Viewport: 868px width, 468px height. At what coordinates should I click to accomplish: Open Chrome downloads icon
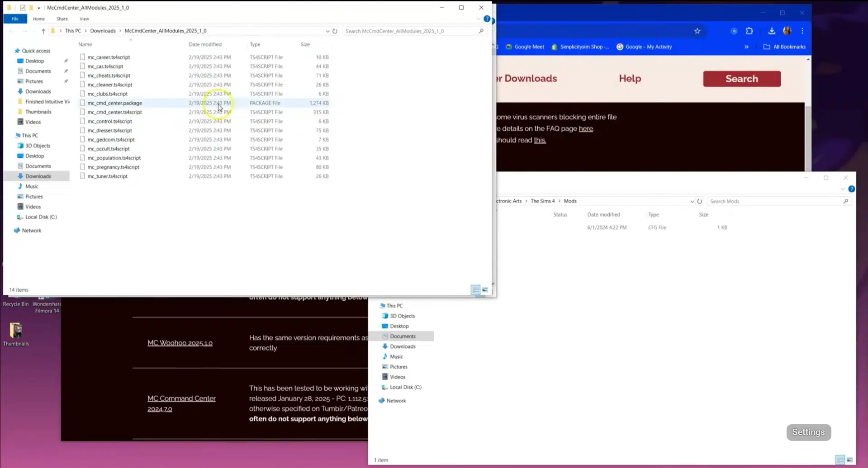coord(772,31)
